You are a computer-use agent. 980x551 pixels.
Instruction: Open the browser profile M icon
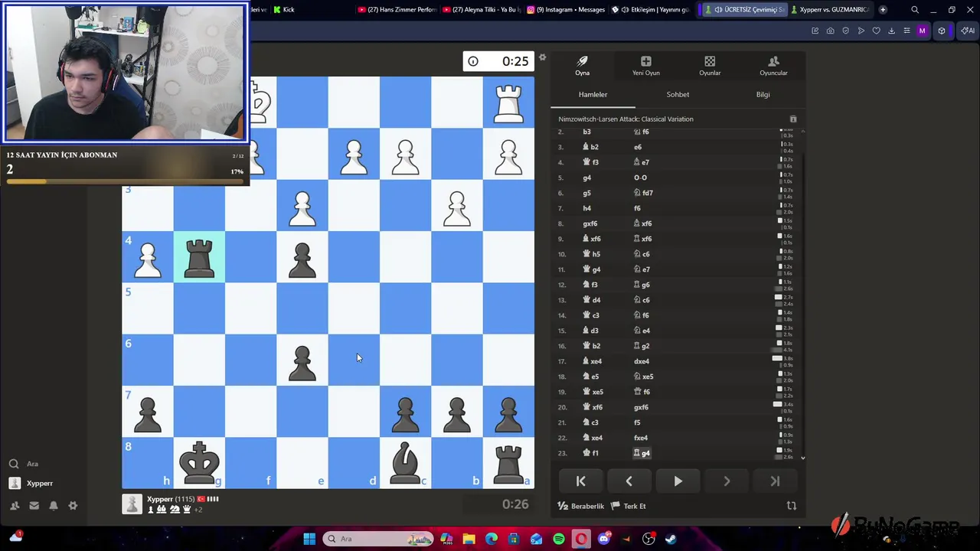point(922,31)
